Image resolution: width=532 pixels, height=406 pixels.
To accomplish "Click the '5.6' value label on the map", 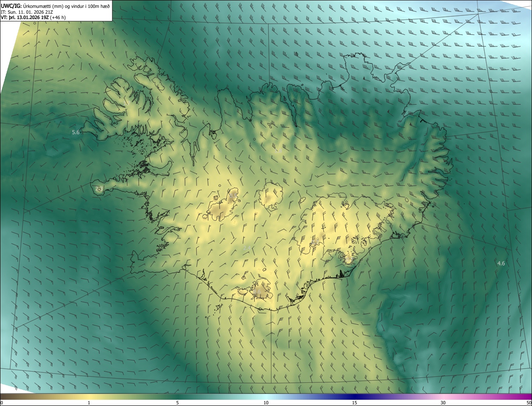I will pos(76,132).
